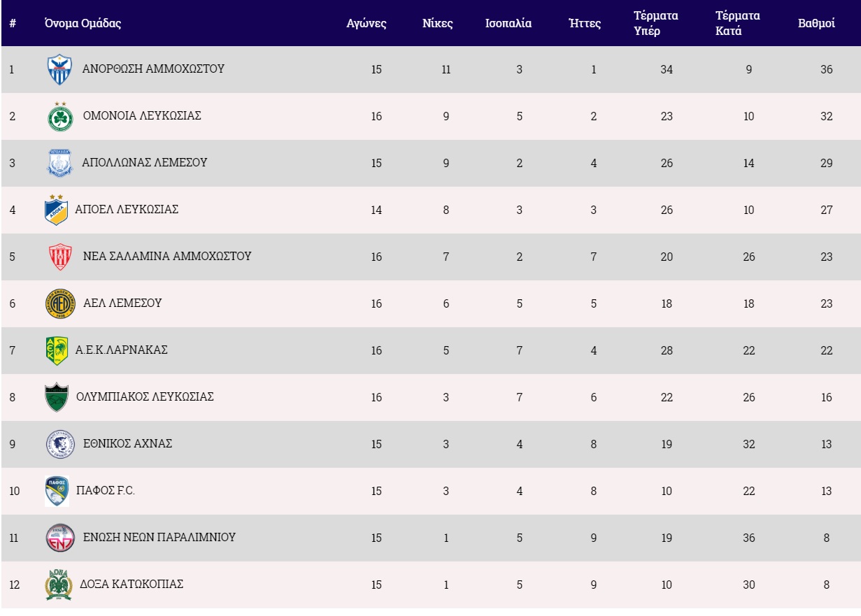Image resolution: width=861 pixels, height=616 pixels.
Task: Click the Nea Salamina red-striped logo
Action: (x=59, y=257)
